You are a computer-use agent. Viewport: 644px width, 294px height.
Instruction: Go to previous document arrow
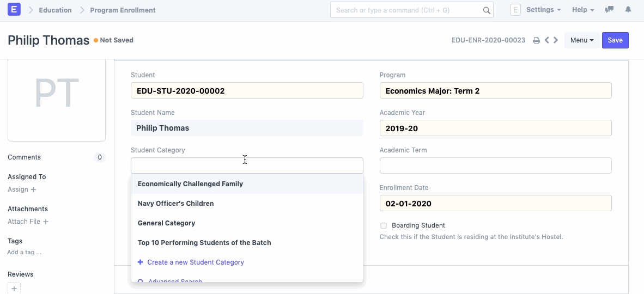tap(546, 40)
